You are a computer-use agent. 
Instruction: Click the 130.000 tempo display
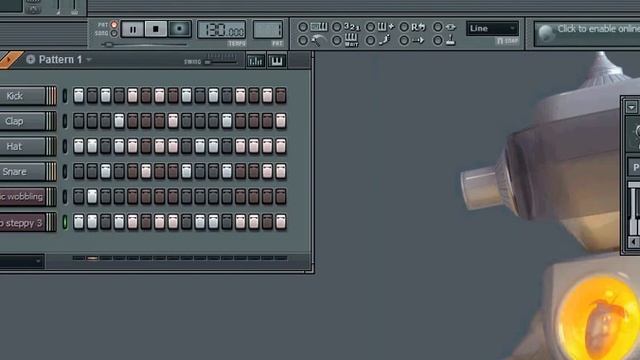222,30
